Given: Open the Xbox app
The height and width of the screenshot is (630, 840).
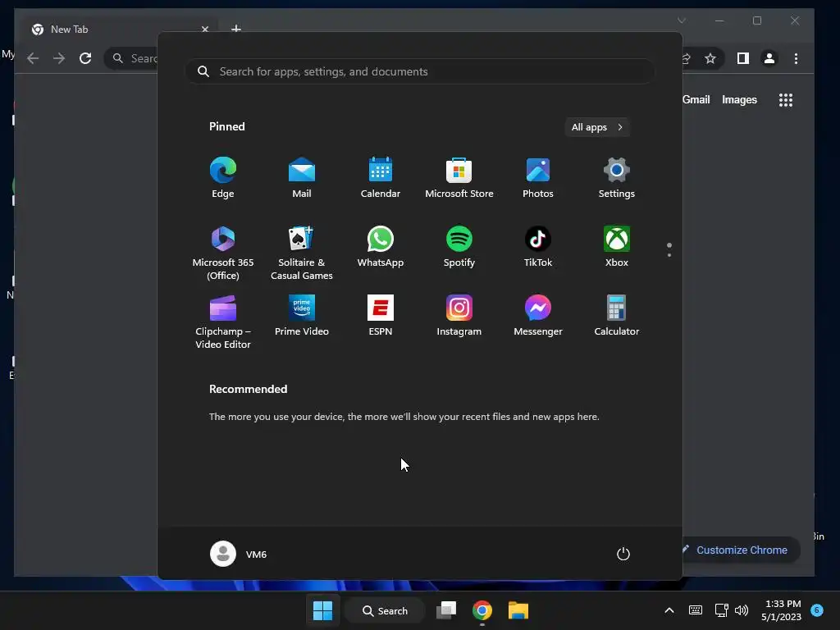Looking at the screenshot, I should pos(617,246).
